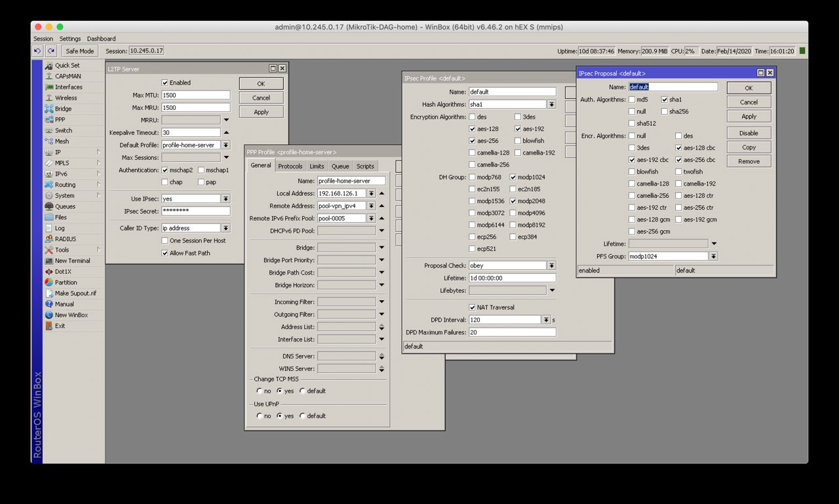
Task: Open Hash Algorithms dropdown in IPsec Profile
Action: click(x=552, y=104)
